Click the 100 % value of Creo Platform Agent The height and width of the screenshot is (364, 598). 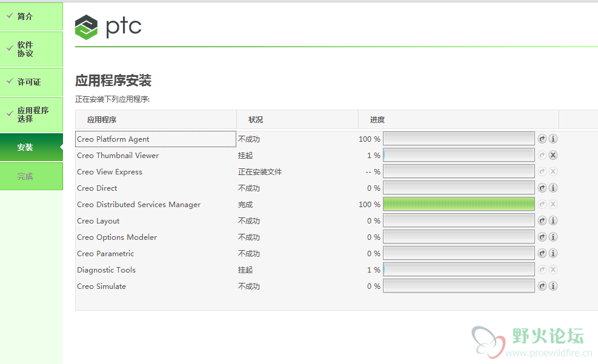(370, 139)
